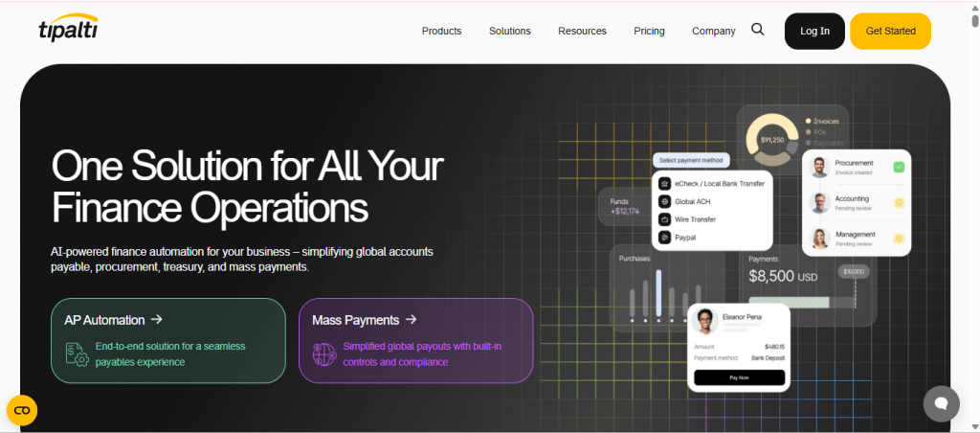Click the Procurement person avatar
The height and width of the screenshot is (433, 980).
click(819, 167)
